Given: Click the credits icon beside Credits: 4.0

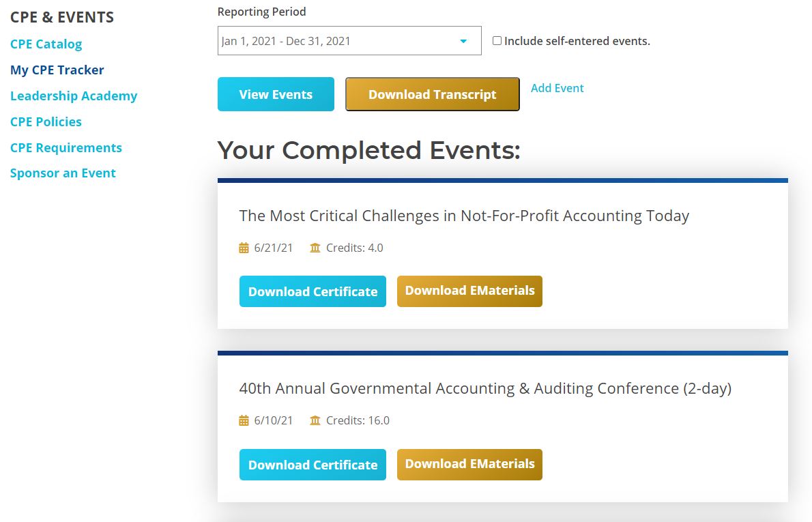Looking at the screenshot, I should (315, 248).
